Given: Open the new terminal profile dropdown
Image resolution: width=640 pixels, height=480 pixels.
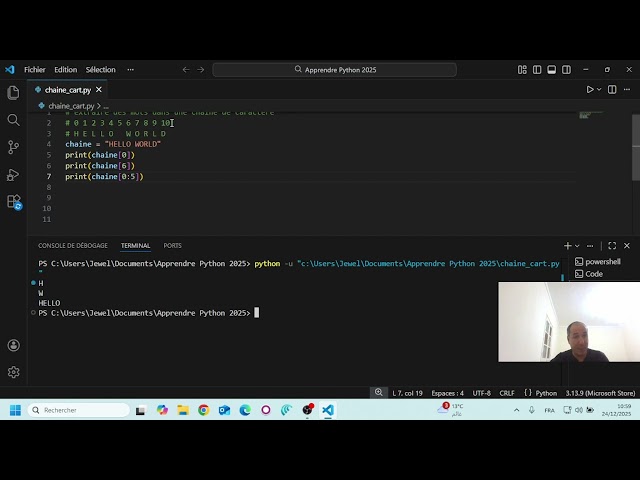Looking at the screenshot, I should [577, 246].
